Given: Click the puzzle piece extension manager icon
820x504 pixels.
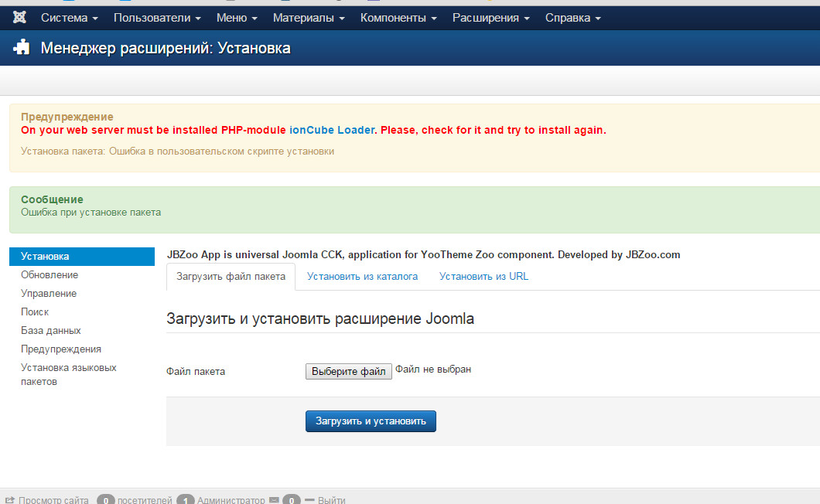Looking at the screenshot, I should 22,48.
